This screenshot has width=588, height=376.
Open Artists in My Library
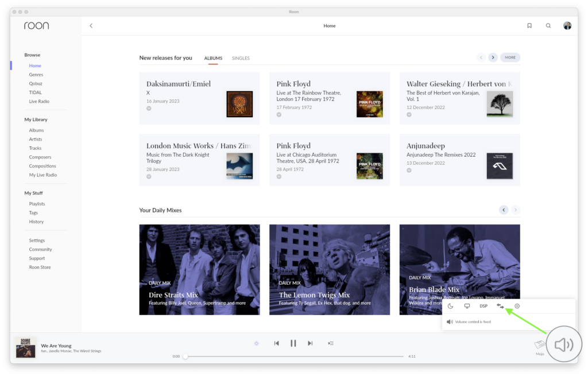tap(36, 139)
